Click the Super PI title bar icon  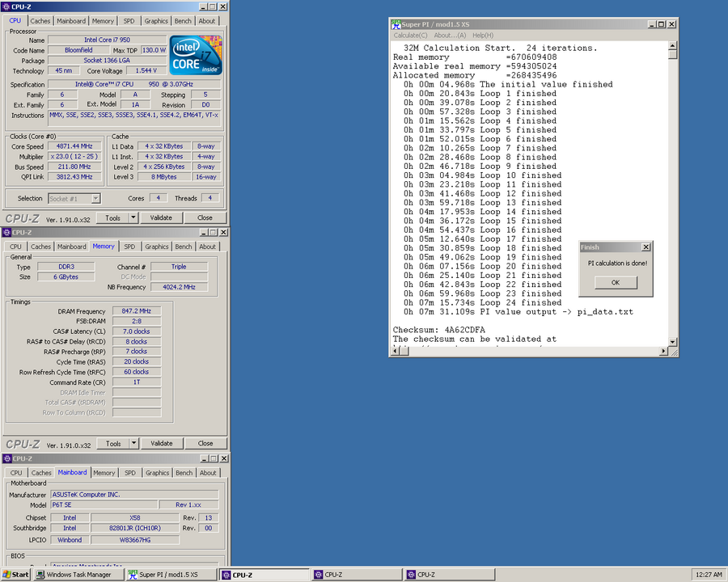396,24
